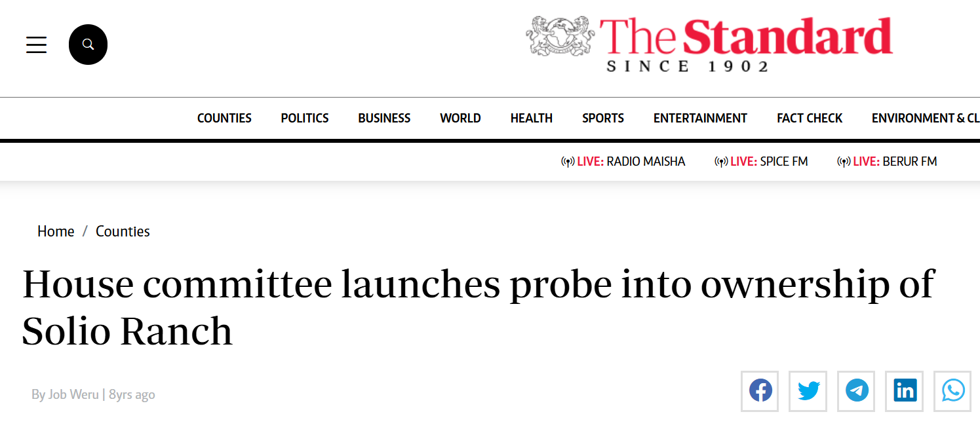Click the black search icon button
This screenshot has width=980, height=431.
[x=88, y=45]
